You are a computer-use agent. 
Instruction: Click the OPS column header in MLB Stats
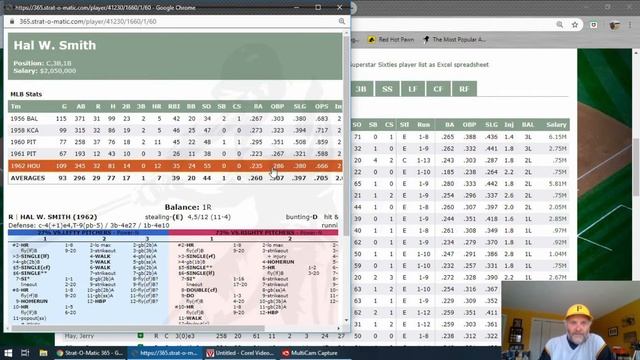tap(321, 107)
